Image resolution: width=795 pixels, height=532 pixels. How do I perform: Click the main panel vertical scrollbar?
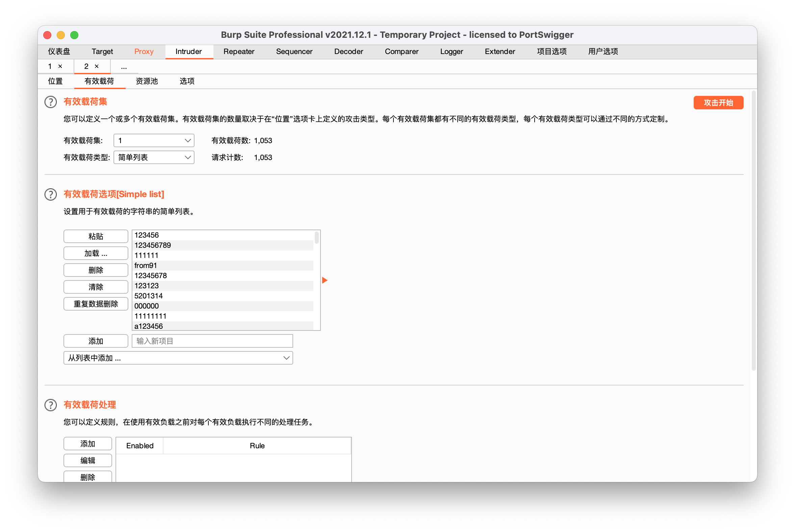click(x=754, y=231)
